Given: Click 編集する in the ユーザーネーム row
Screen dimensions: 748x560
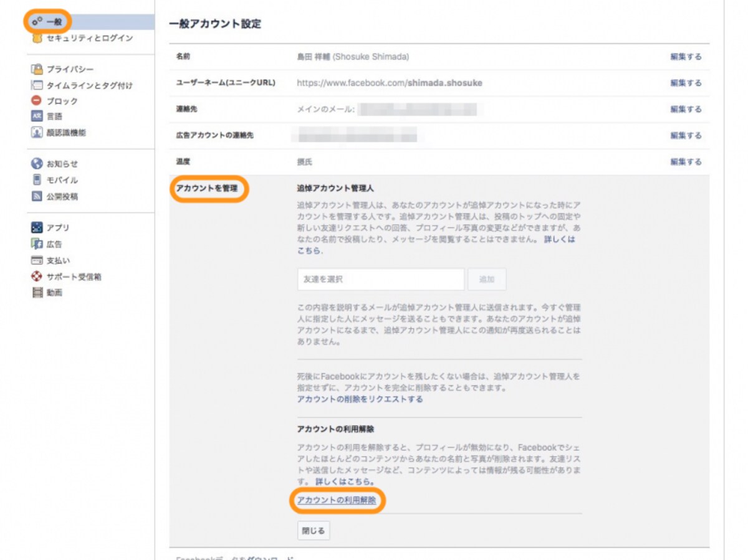Looking at the screenshot, I should tap(686, 83).
